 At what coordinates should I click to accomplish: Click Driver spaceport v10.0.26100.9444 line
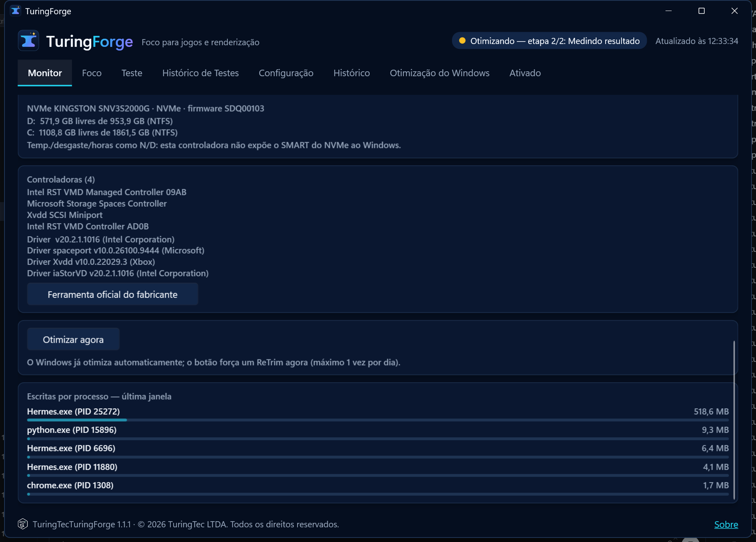click(x=116, y=250)
